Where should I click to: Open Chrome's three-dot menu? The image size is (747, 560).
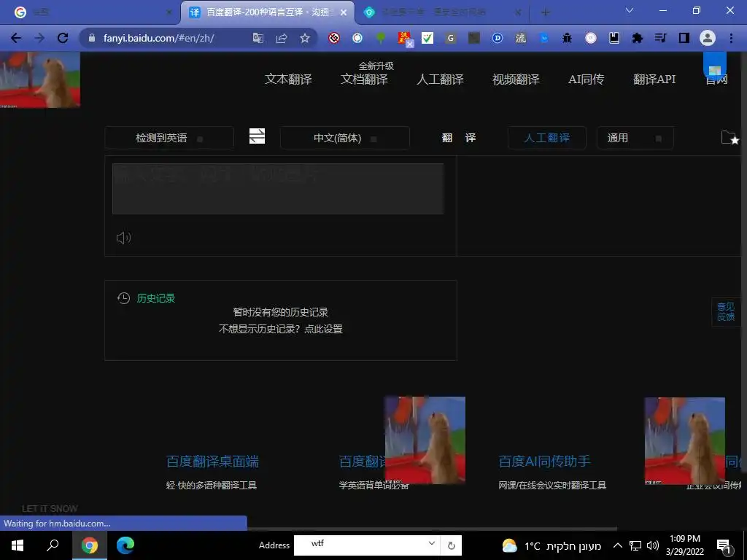coord(731,38)
